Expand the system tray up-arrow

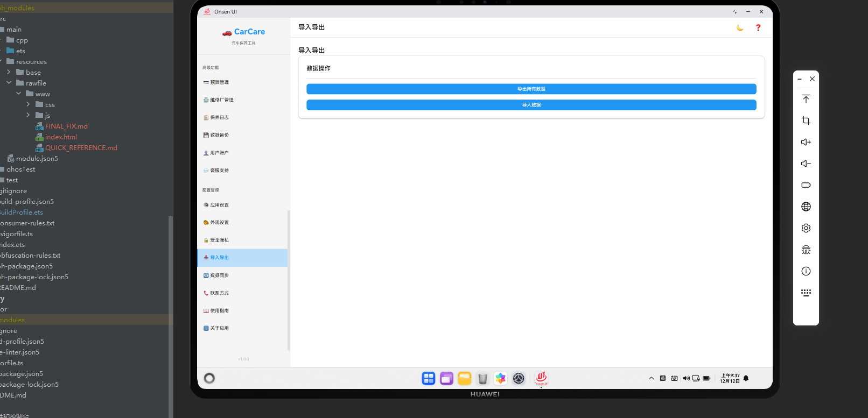pos(652,378)
